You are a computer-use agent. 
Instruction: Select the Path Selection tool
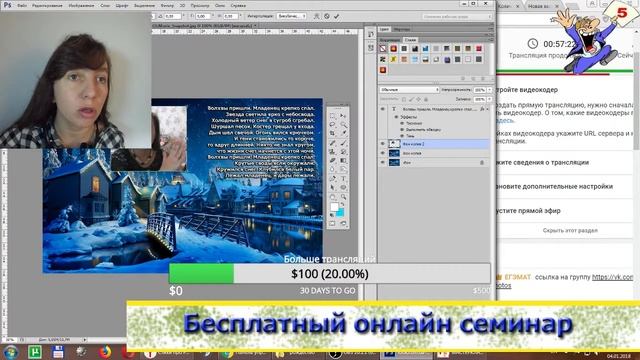point(332,187)
